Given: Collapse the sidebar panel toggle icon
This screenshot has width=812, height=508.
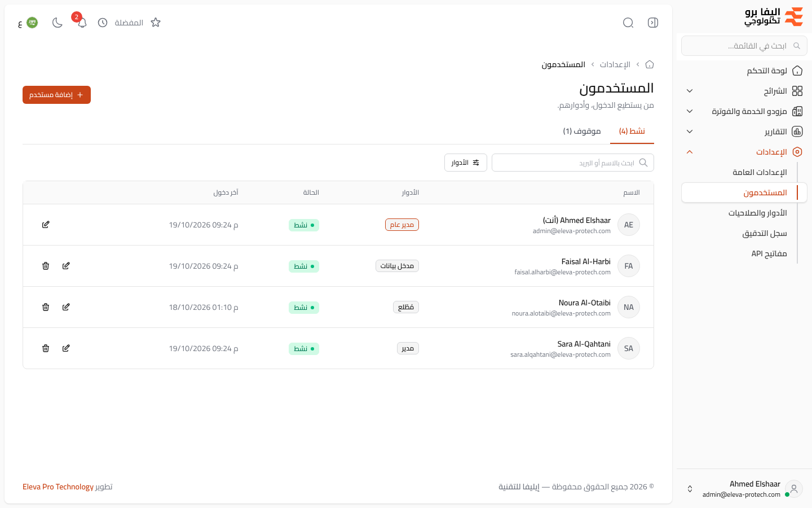Looking at the screenshot, I should pyautogui.click(x=653, y=23).
